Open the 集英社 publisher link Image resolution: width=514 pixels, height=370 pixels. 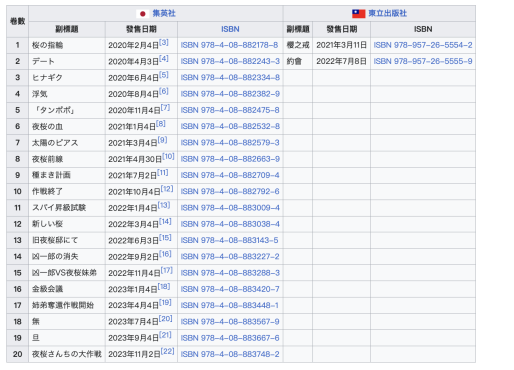[164, 13]
